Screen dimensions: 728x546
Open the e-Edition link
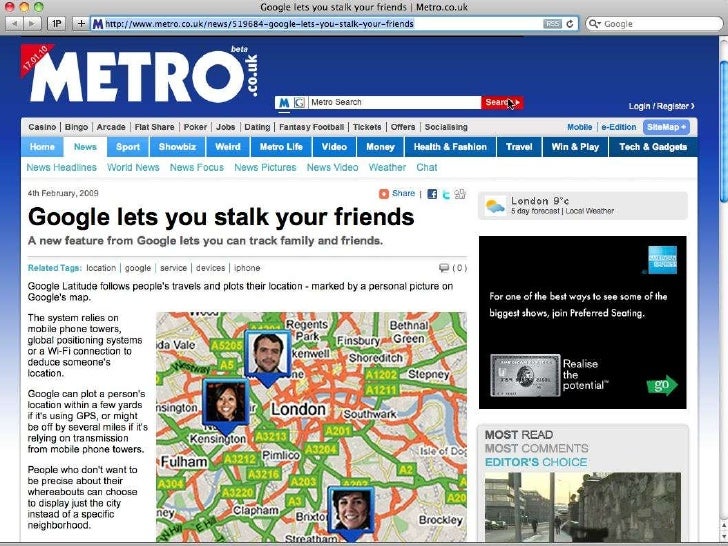click(618, 127)
